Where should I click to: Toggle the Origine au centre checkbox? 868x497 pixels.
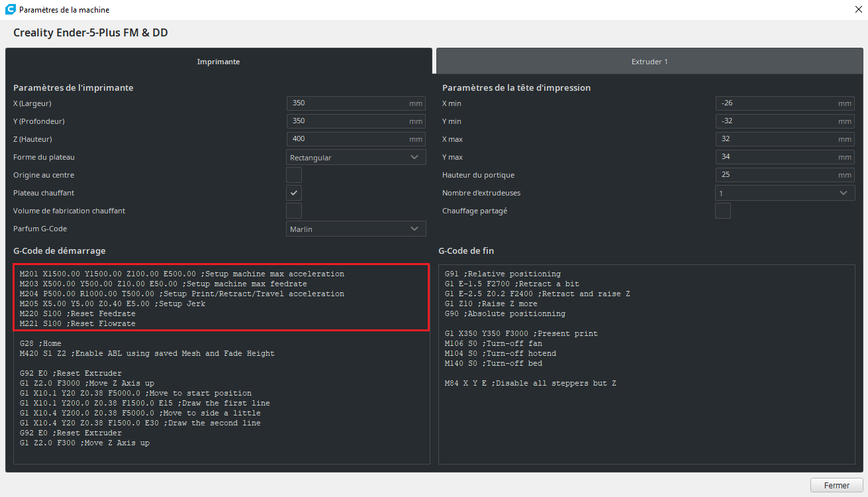294,175
